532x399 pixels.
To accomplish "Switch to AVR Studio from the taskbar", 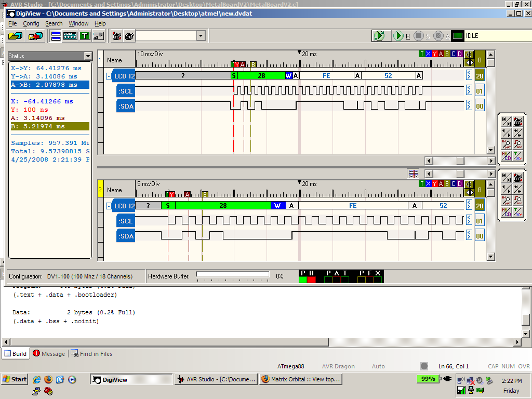I will 216,379.
